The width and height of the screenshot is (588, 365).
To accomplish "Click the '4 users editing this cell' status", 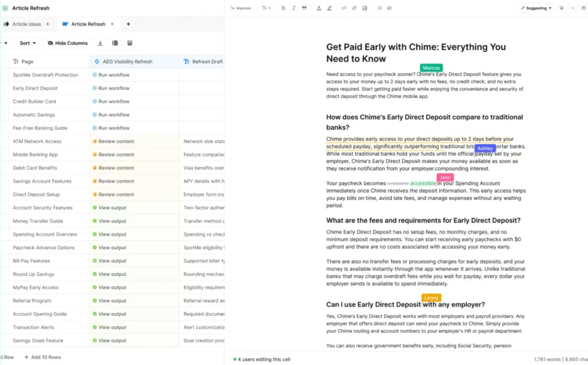I will 262,359.
